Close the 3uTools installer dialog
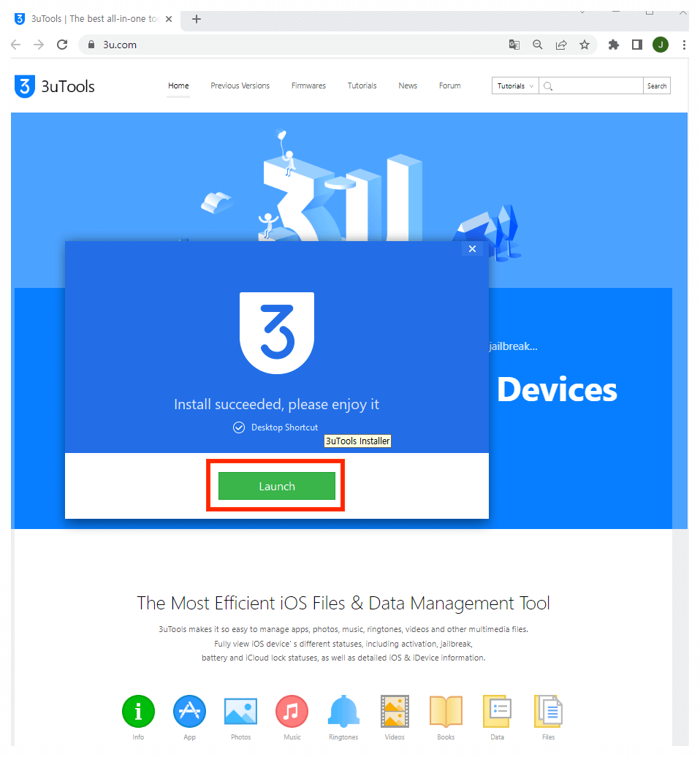Image resolution: width=700 pixels, height=757 pixels. click(472, 248)
